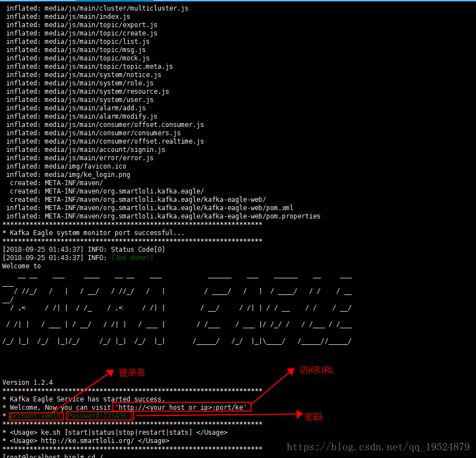476x458 pixels.
Task: Click the line with 'topic/topic.meta.js'
Action: pos(89,67)
